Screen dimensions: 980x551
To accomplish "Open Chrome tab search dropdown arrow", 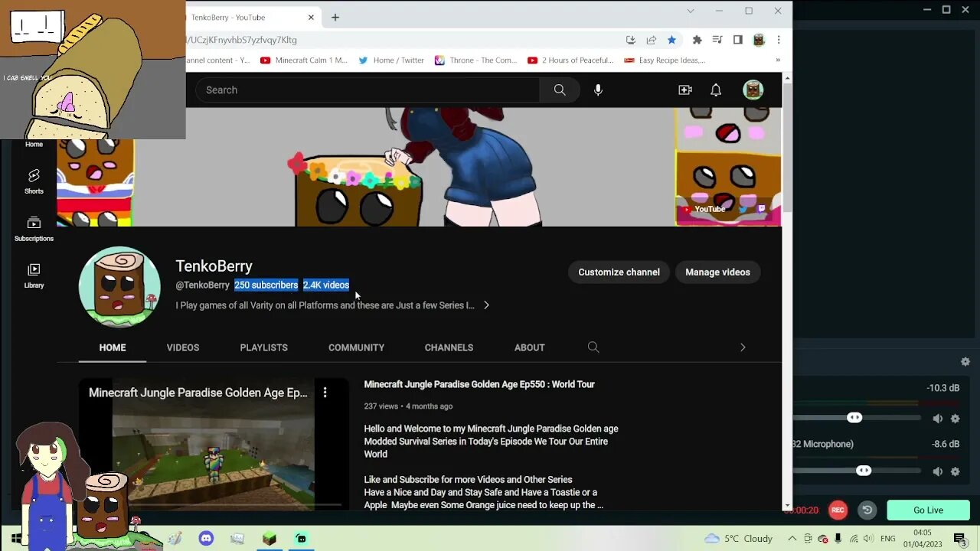I will [691, 11].
